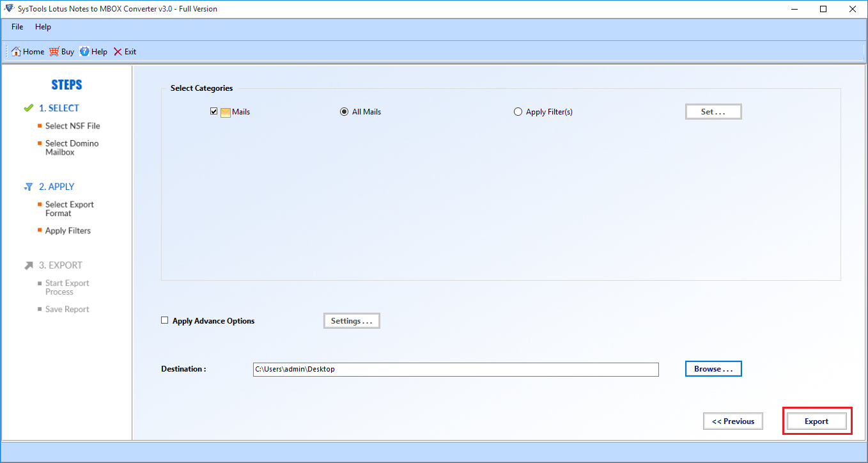Choose the Apply Filter(s) radio option

[x=518, y=112]
